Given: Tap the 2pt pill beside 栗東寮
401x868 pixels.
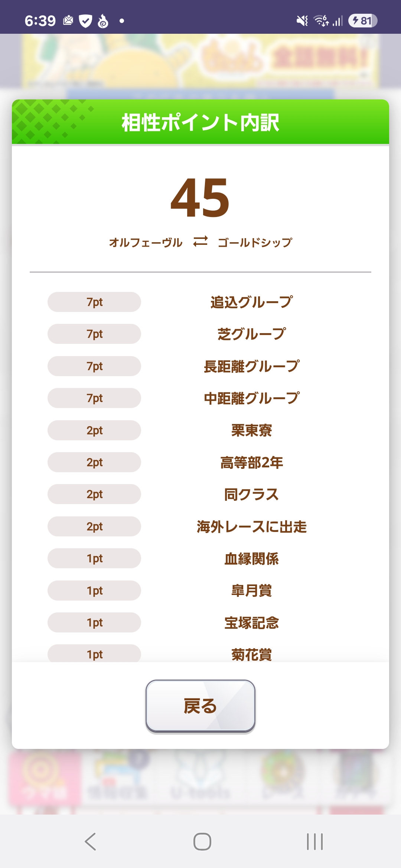Looking at the screenshot, I should (x=94, y=430).
